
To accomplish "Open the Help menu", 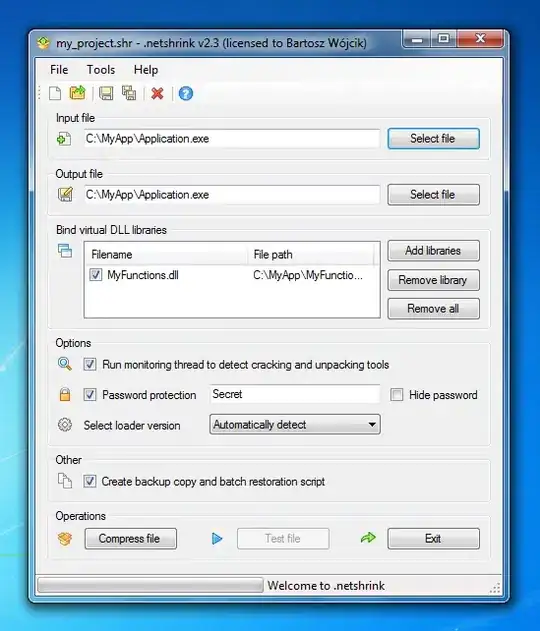I will coord(146,70).
